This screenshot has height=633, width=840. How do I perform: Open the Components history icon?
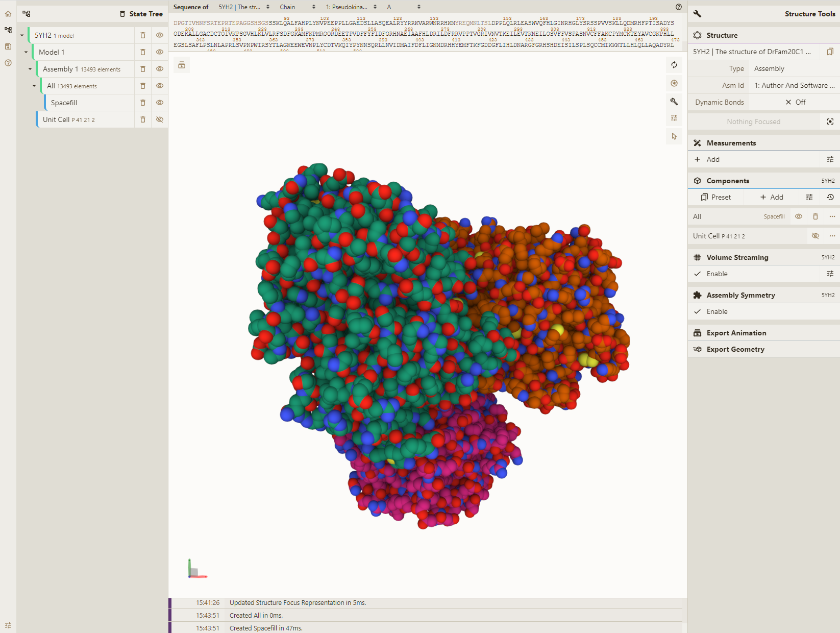830,197
